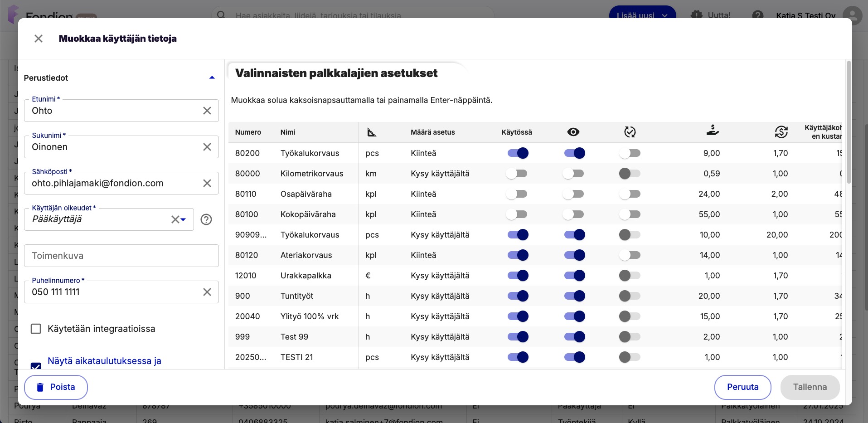Click the Poista button
The image size is (868, 423).
point(56,387)
